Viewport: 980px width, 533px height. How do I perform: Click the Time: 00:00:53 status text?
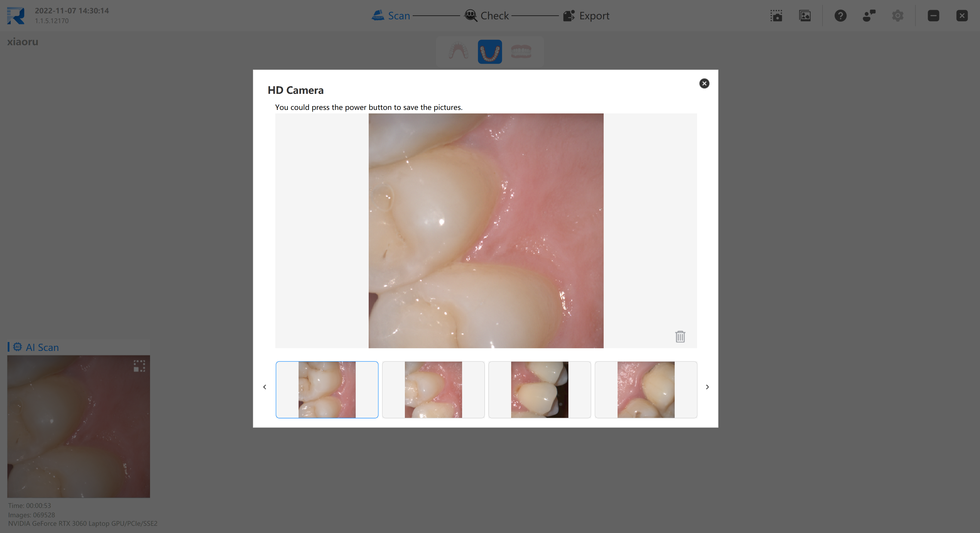(x=30, y=506)
